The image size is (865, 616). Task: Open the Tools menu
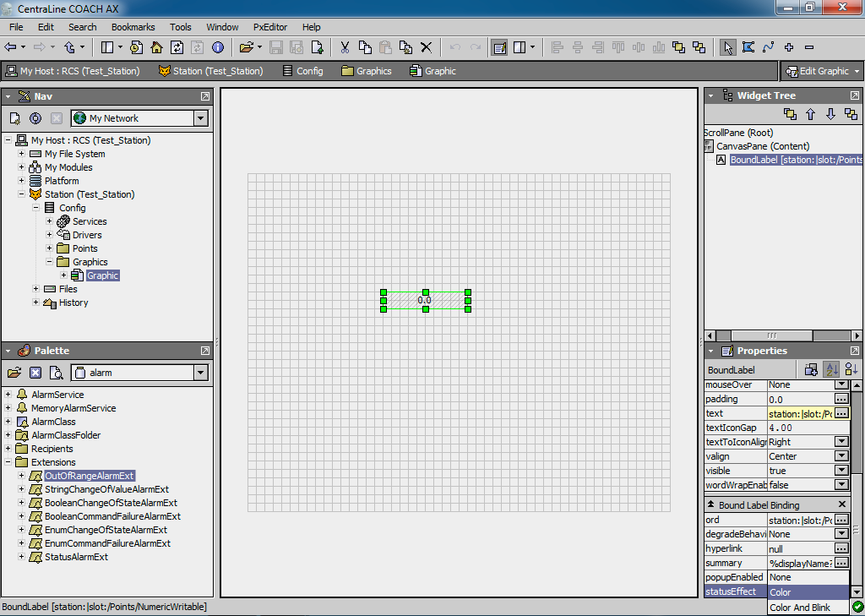[x=181, y=27]
